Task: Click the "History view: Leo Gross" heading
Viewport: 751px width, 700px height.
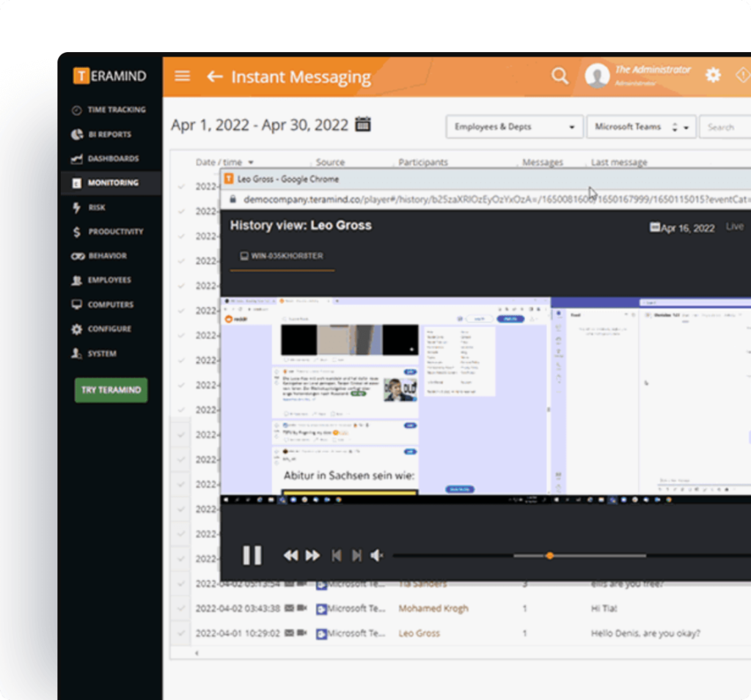Action: pos(301,225)
